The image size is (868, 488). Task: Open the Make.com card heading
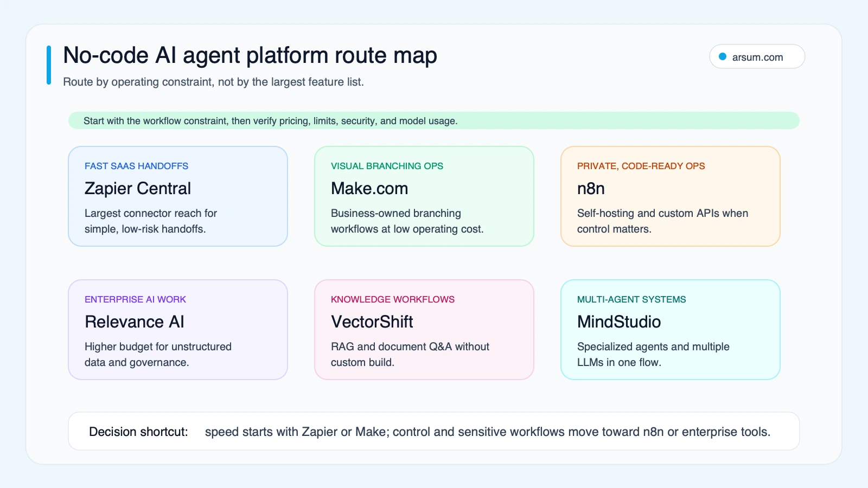[369, 188]
